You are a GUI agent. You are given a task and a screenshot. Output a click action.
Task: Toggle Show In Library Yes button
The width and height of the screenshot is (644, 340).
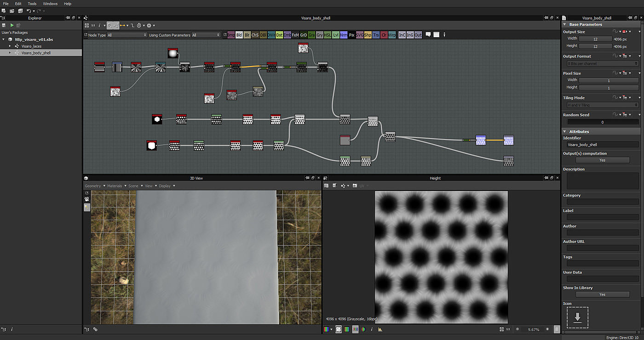[602, 295]
